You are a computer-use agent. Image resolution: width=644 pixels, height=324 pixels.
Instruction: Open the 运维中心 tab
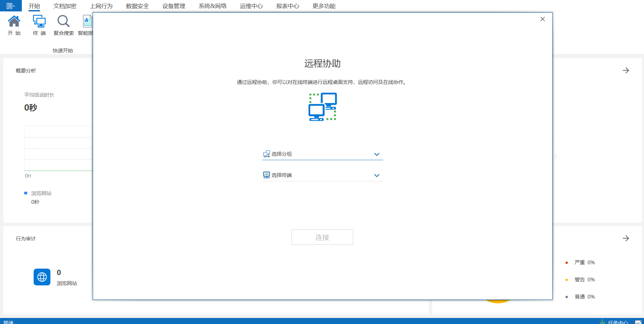click(251, 6)
